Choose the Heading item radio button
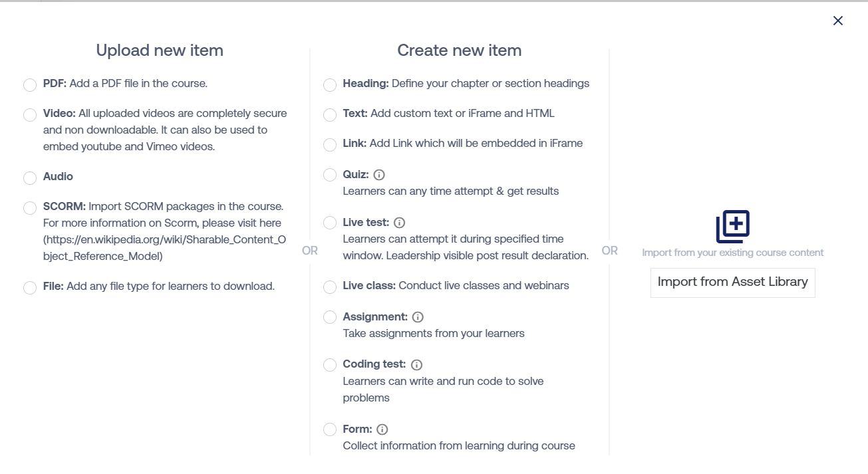The image size is (868, 474). [330, 85]
